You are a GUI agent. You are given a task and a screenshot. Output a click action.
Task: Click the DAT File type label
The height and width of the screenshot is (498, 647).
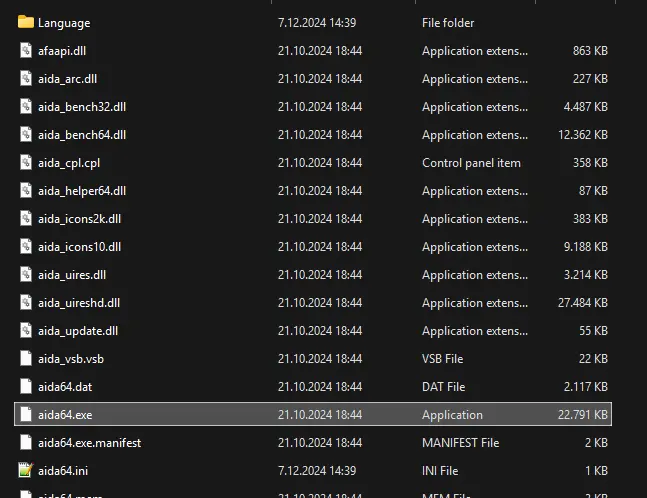(443, 387)
